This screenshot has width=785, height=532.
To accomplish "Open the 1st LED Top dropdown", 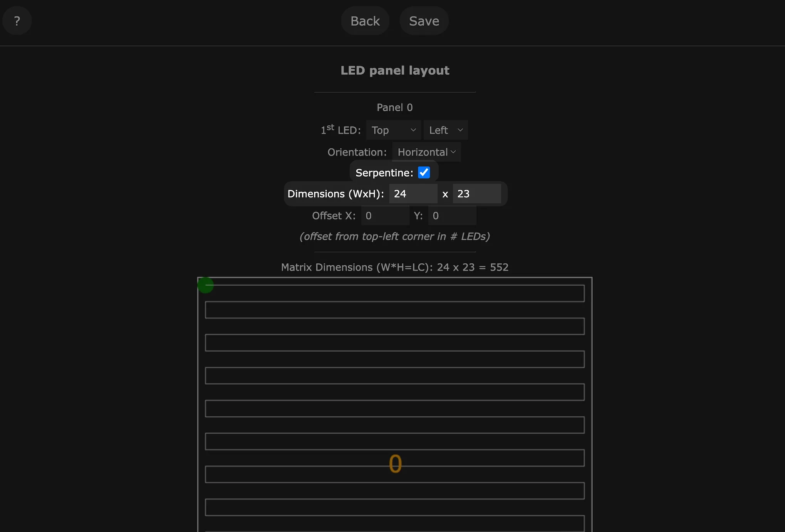I will point(393,130).
